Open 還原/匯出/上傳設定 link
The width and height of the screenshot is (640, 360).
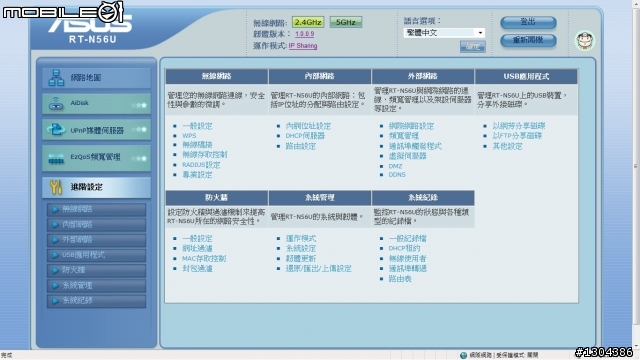318,269
